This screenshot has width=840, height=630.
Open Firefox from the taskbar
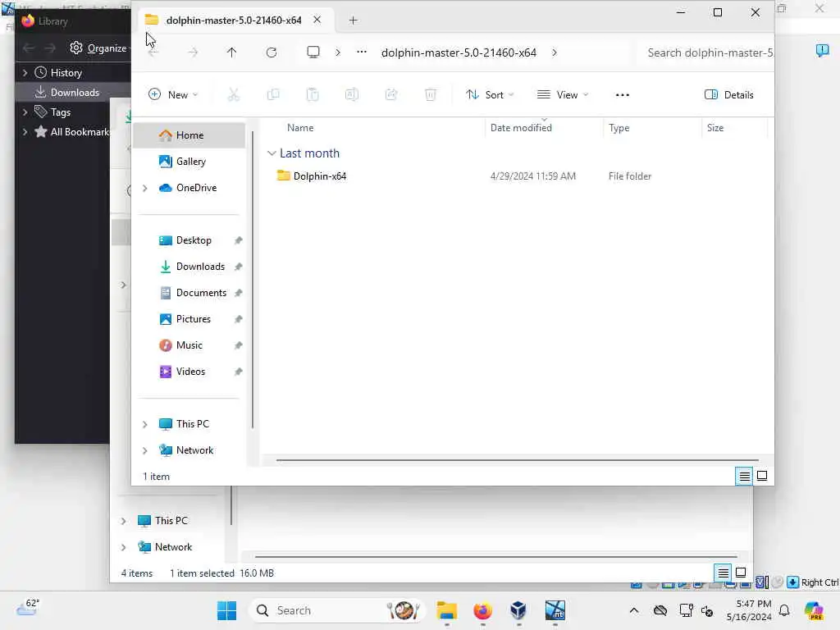click(x=482, y=610)
